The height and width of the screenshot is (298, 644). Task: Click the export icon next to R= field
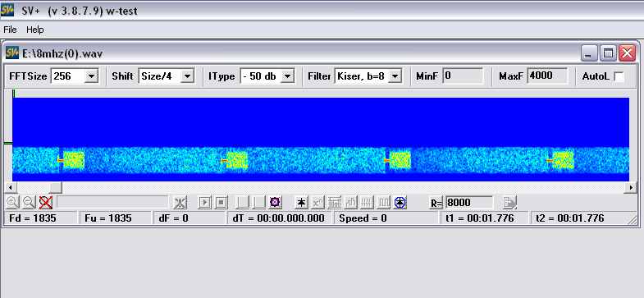pos(509,202)
